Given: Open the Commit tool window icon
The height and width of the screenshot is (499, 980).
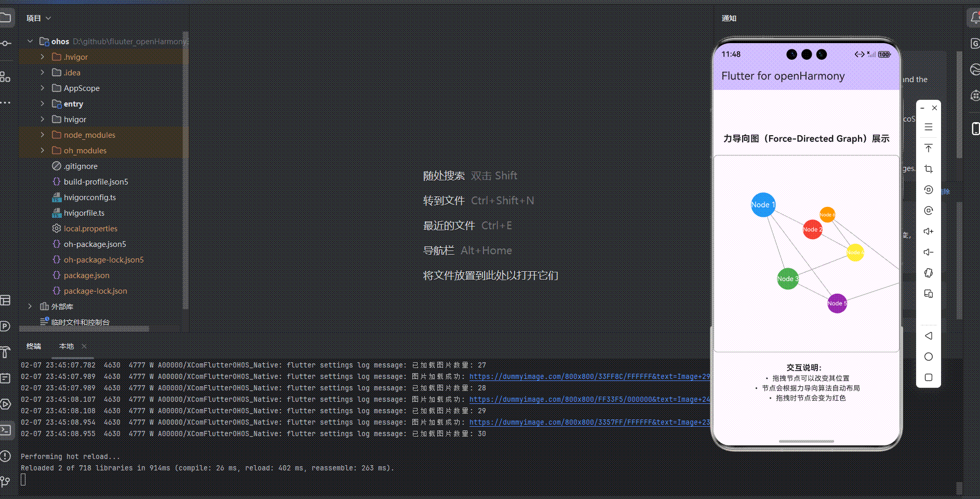Looking at the screenshot, I should (x=5, y=44).
